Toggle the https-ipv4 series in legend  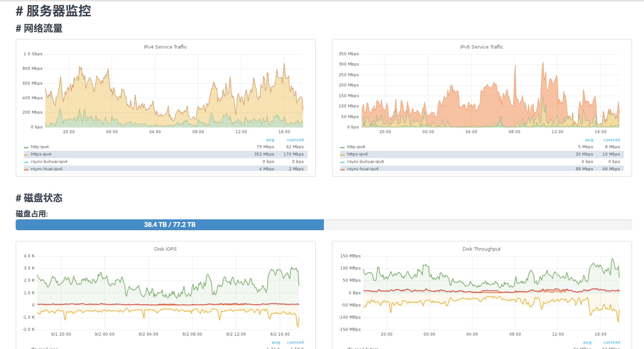point(41,154)
